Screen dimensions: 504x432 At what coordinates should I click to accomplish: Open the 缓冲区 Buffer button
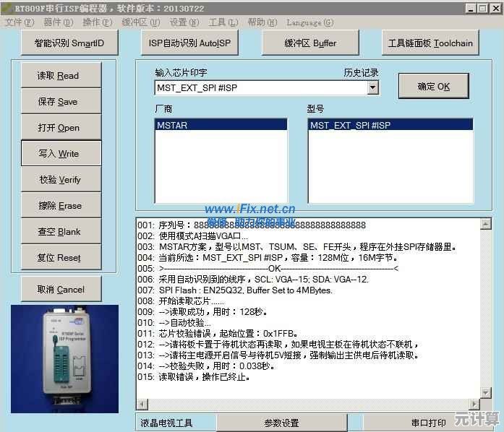point(309,43)
